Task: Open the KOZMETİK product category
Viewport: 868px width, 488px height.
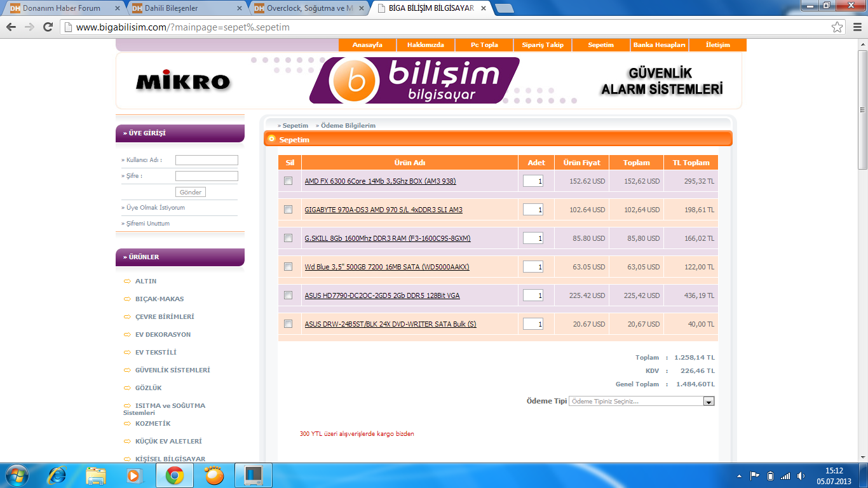Action: click(x=153, y=423)
